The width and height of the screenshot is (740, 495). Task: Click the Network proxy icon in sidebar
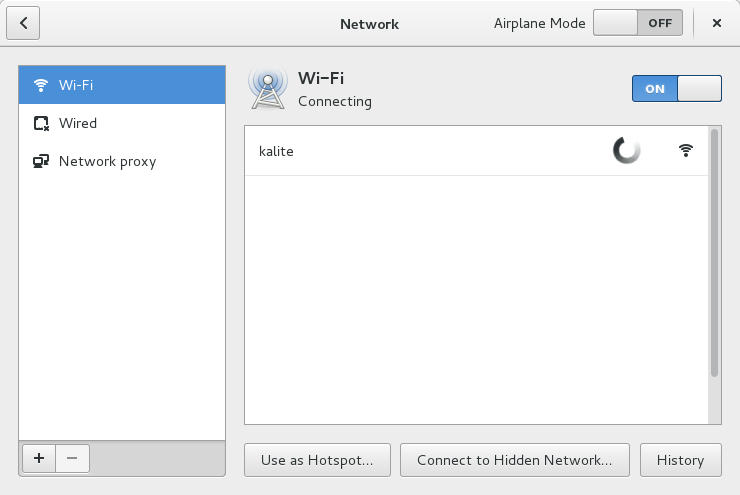tap(41, 161)
